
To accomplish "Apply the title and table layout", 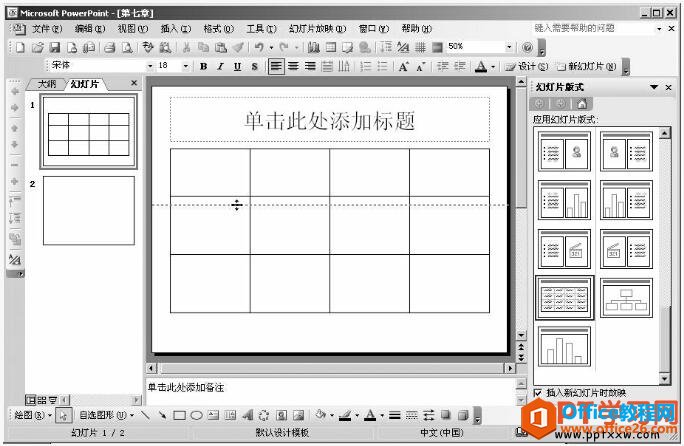I will [x=564, y=298].
